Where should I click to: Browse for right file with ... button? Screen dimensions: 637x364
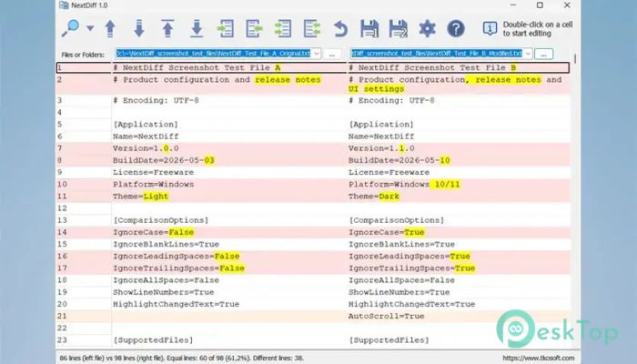[543, 54]
